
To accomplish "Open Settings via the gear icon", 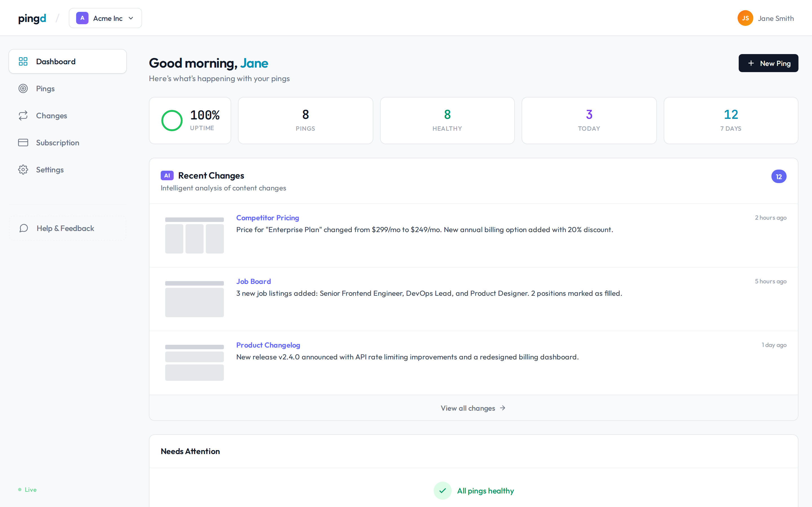I will pyautogui.click(x=23, y=169).
